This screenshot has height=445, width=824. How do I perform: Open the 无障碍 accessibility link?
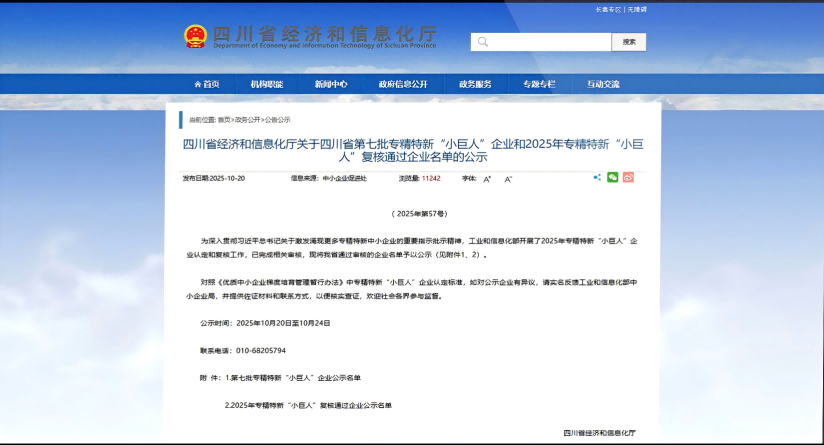click(x=637, y=9)
